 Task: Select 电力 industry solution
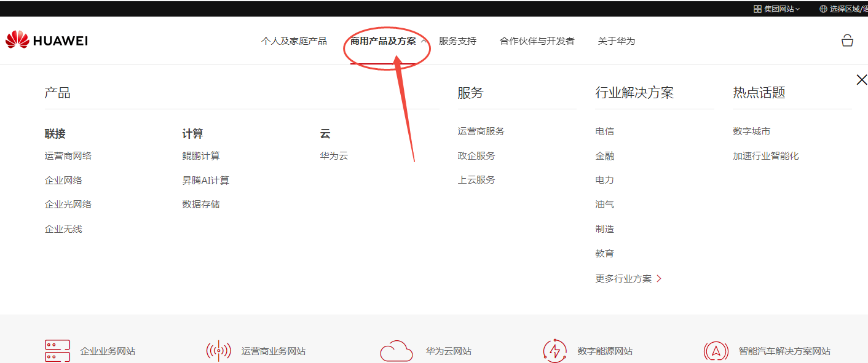[x=605, y=179]
